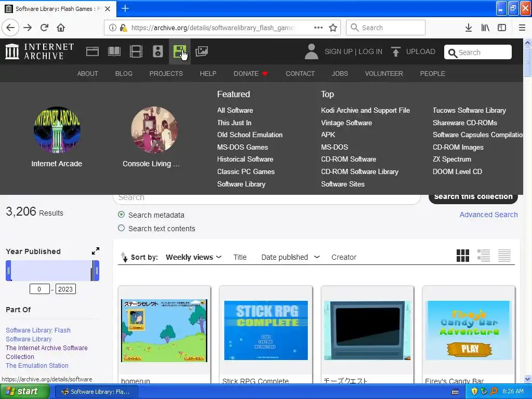
Task: Select the Search text contents radio button
Action: coord(121,228)
